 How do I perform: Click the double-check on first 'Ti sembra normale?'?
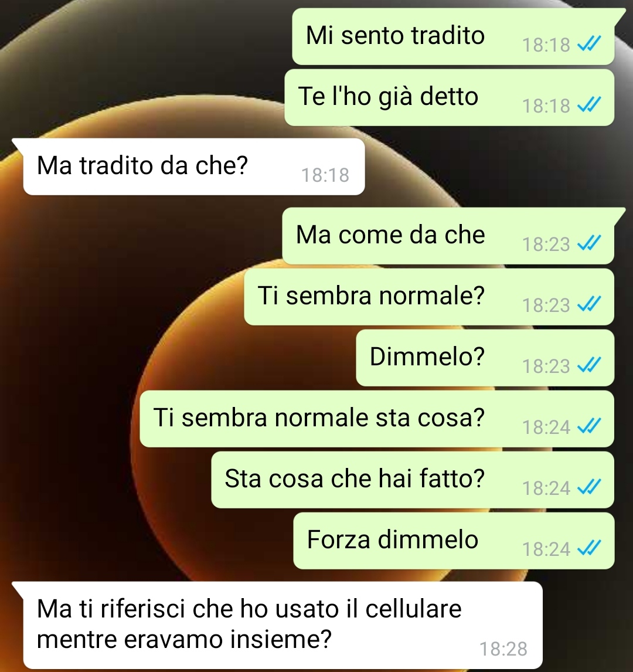589,304
